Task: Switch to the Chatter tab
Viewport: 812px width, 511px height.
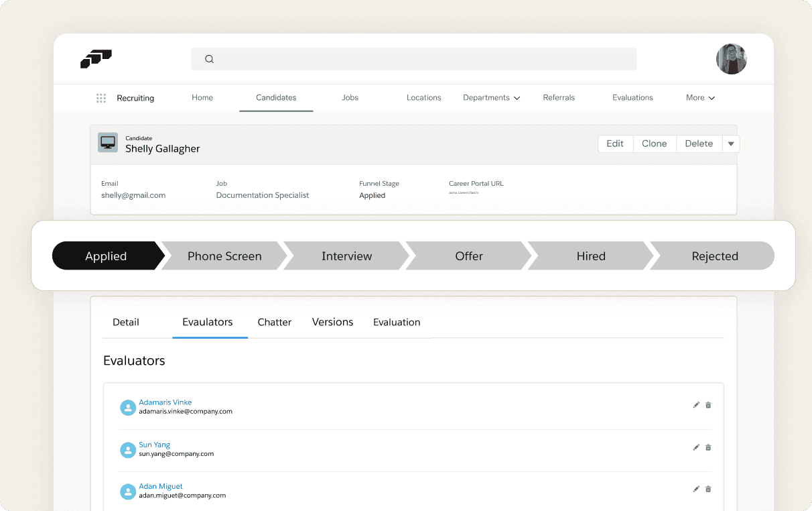Action: pyautogui.click(x=275, y=322)
